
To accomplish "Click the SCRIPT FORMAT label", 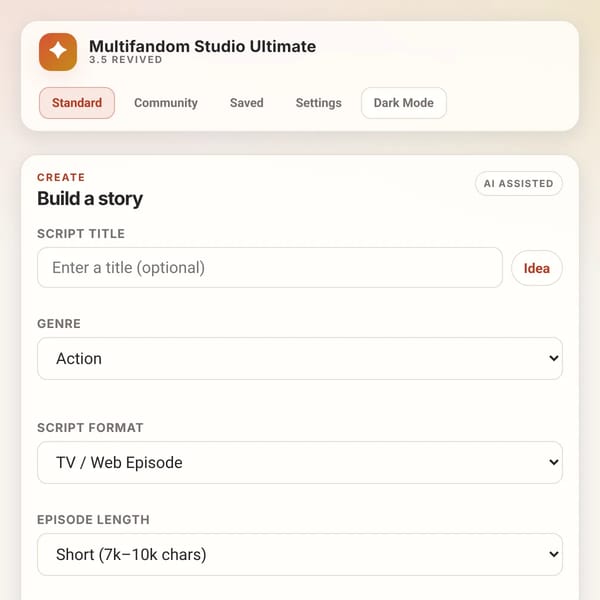I will click(x=90, y=427).
